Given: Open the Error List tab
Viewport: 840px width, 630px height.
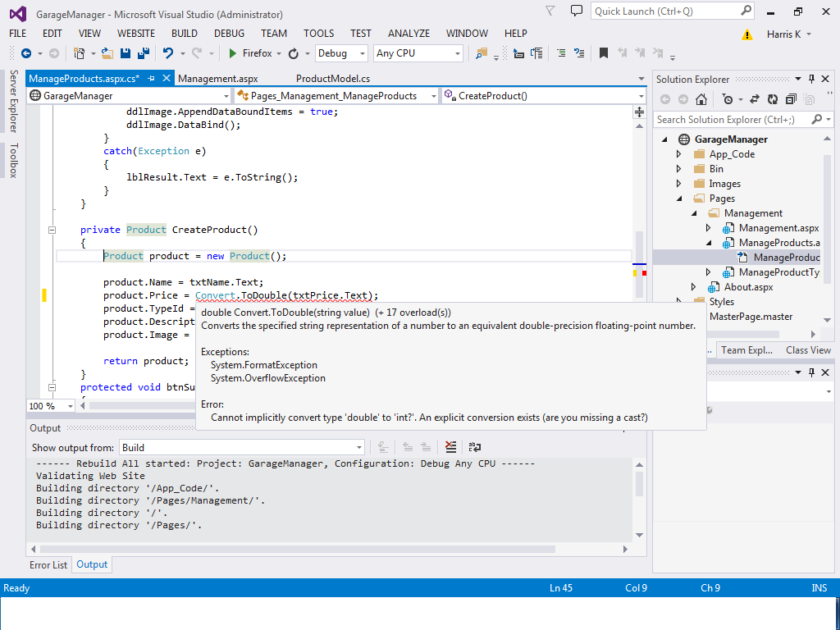Looking at the screenshot, I should click(x=48, y=564).
